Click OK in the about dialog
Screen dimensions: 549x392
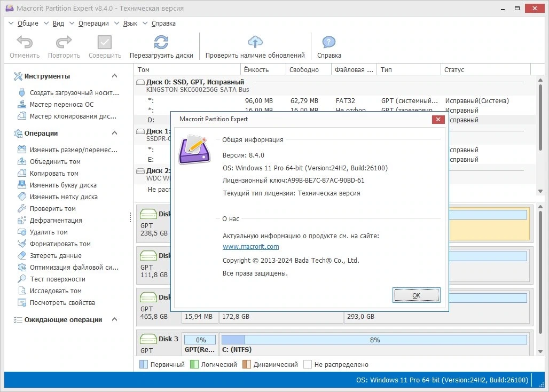pyautogui.click(x=416, y=295)
